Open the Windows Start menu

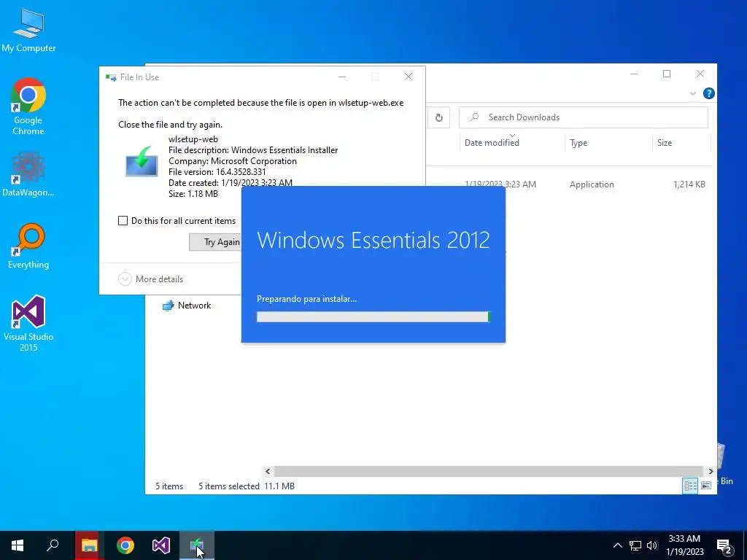(x=18, y=545)
